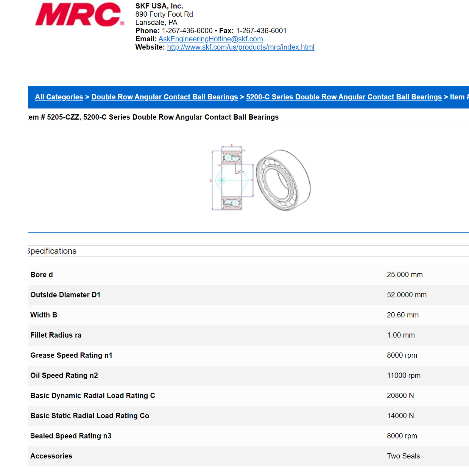Image resolution: width=469 pixels, height=476 pixels.
Task: Select the 52.0000 mm value
Action: tap(407, 295)
